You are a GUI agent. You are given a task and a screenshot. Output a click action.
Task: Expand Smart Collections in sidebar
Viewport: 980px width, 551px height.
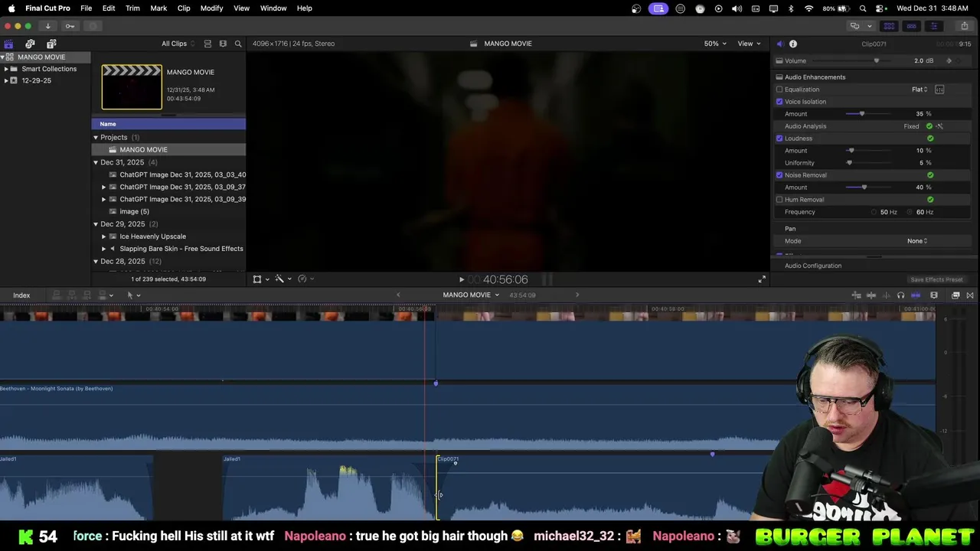tap(6, 69)
